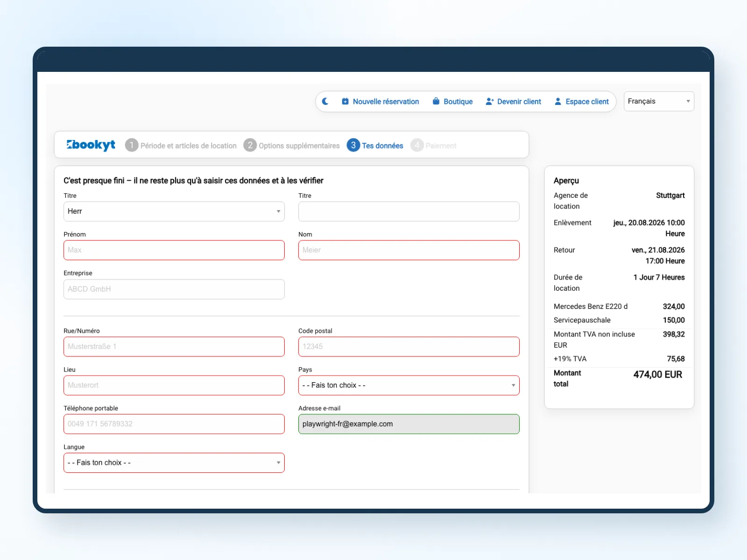Image resolution: width=747 pixels, height=560 pixels.
Task: Click the calendar icon beside Nouvelle réservation
Action: point(345,101)
